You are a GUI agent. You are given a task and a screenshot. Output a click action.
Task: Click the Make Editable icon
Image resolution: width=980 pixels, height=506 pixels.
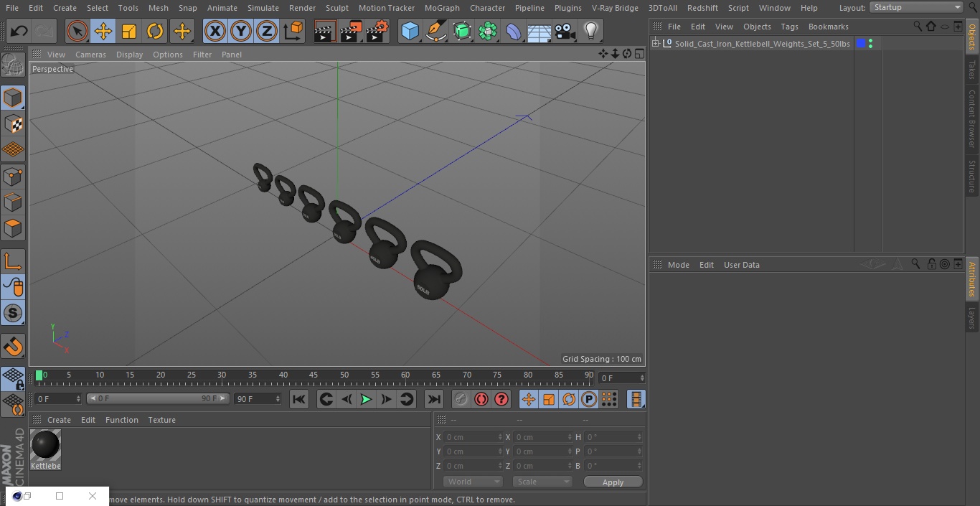[x=13, y=65]
